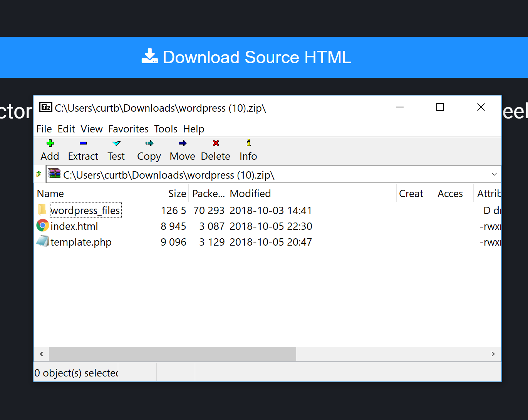Click packed size 3 087
This screenshot has width=528, height=420.
[x=212, y=226]
